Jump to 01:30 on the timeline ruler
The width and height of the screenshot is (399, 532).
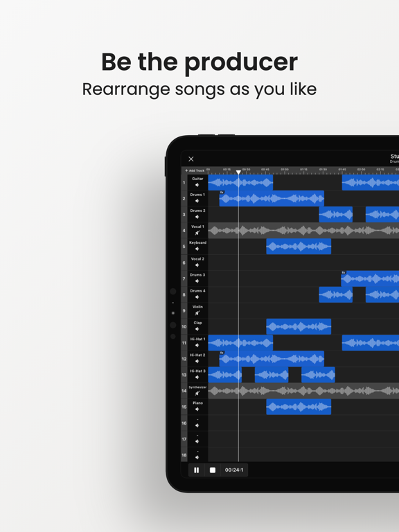323,170
